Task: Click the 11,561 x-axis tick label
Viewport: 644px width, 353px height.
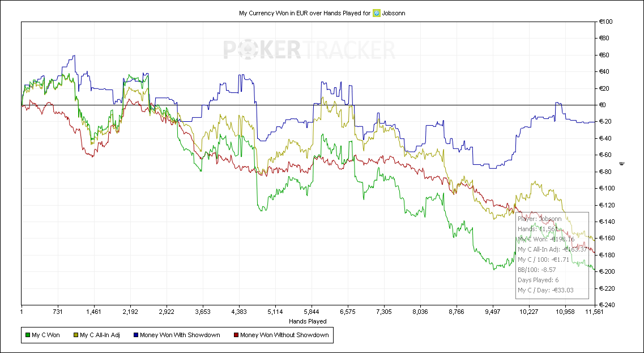Action: click(x=595, y=312)
